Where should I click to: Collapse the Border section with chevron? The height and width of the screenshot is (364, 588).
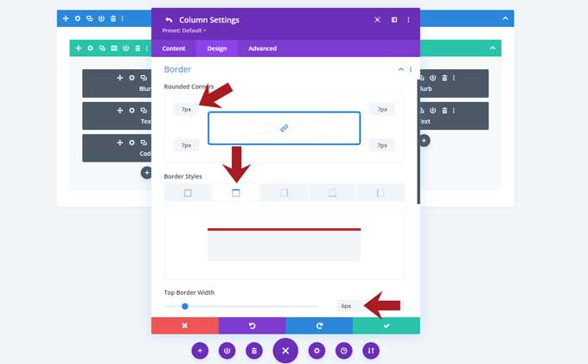pyautogui.click(x=401, y=69)
